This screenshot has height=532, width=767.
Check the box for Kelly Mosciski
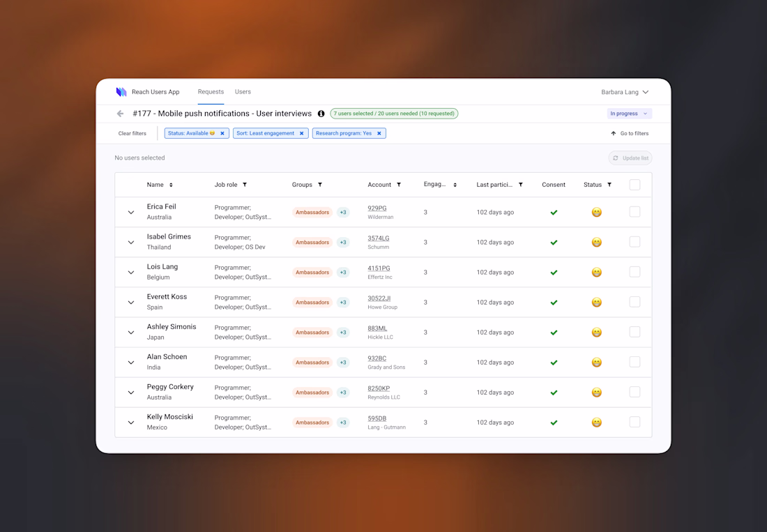[x=635, y=422]
